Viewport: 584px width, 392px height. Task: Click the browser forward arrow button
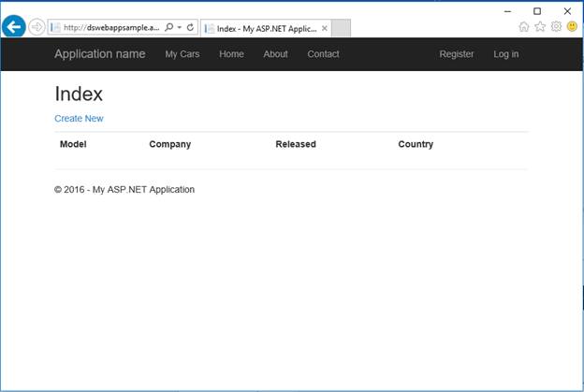(36, 27)
